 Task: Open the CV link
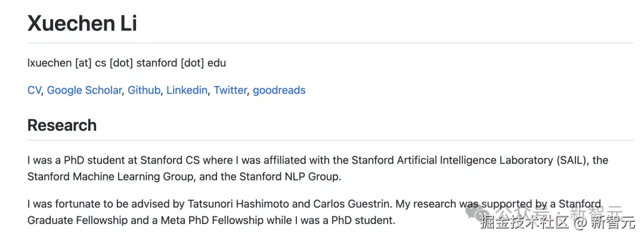[34, 90]
